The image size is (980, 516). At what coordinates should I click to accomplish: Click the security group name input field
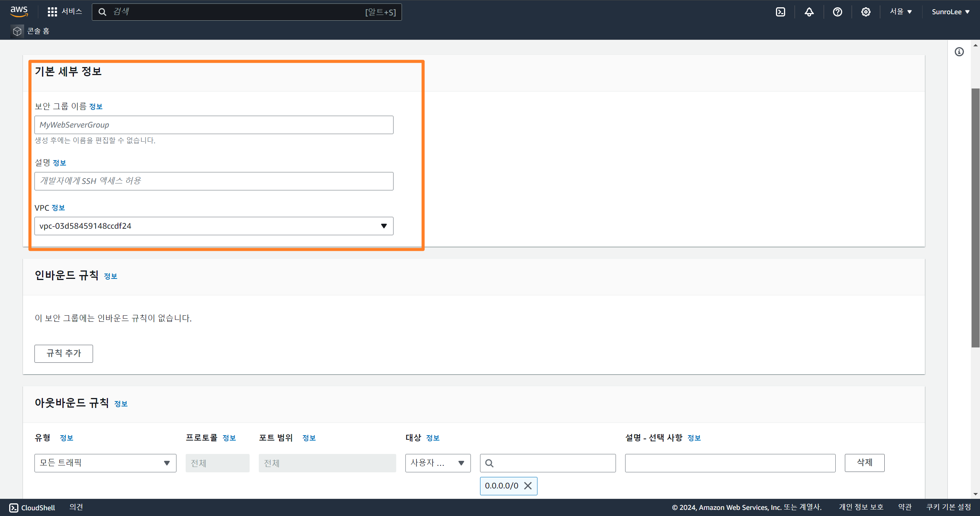[214, 125]
